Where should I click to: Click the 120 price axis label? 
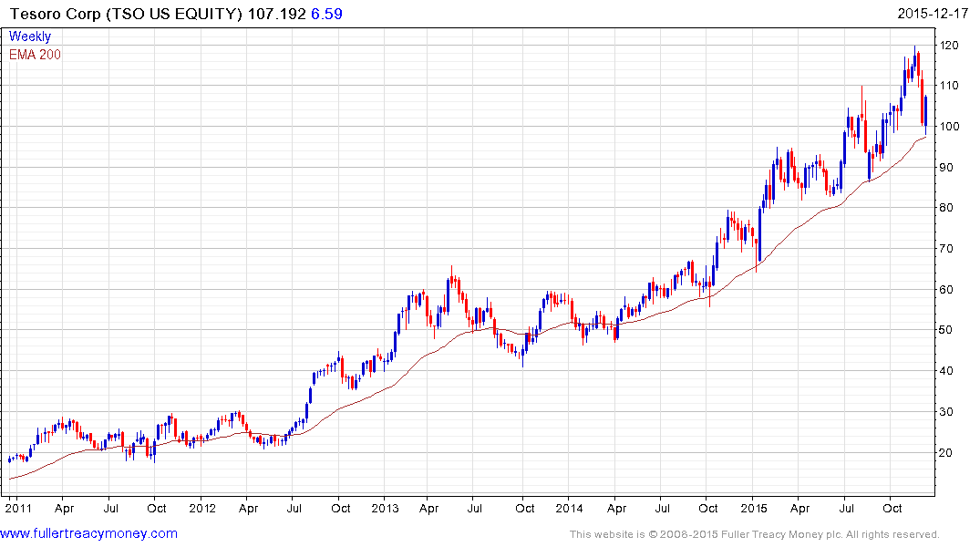[x=949, y=45]
